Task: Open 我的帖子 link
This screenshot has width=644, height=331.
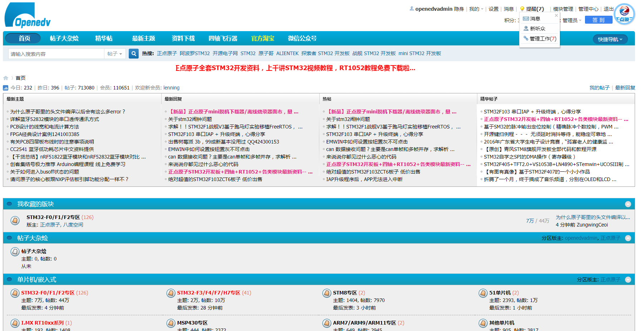Action: click(x=599, y=88)
